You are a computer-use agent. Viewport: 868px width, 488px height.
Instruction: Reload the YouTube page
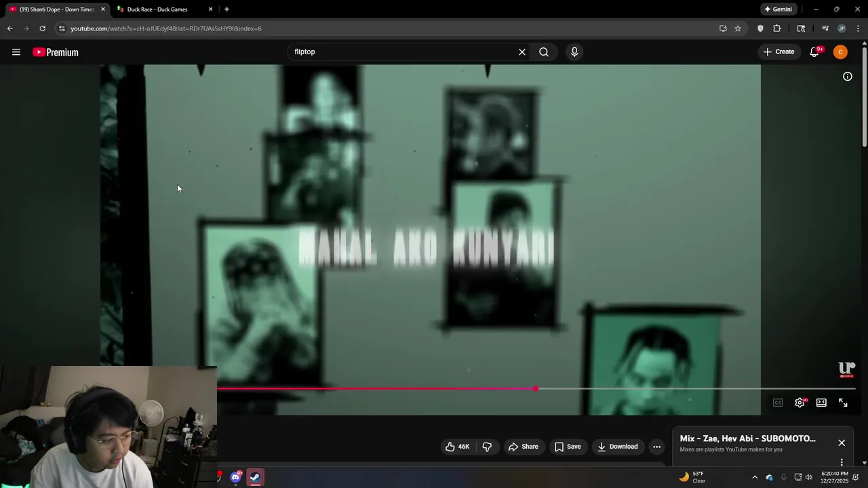pyautogui.click(x=42, y=28)
